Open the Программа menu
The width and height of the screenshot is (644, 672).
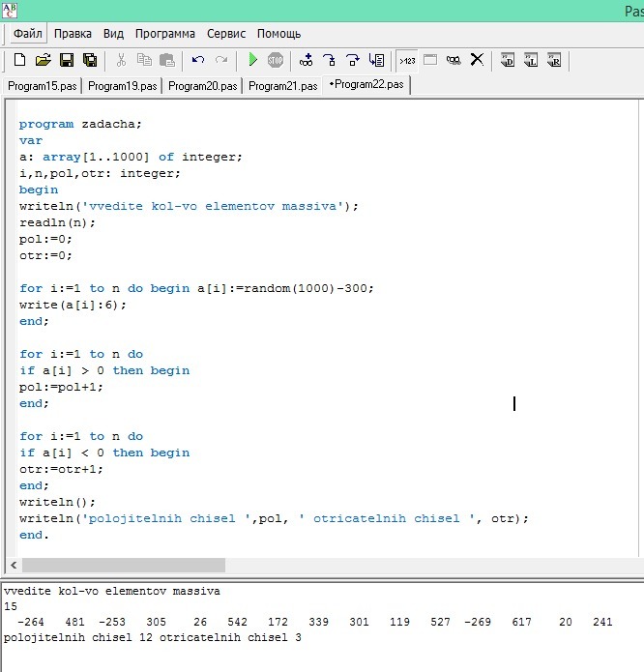point(164,33)
